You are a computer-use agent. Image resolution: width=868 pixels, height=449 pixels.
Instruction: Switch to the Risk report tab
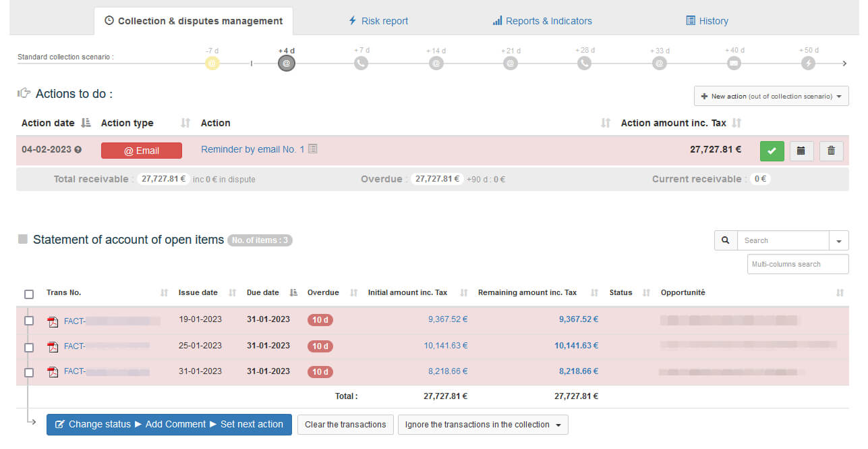378,21
